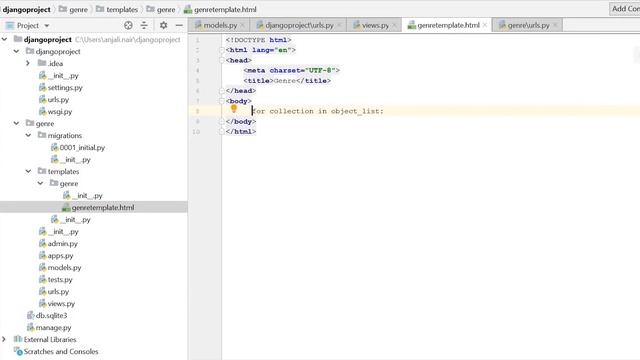Close the genretemplate.html tab
This screenshot has height=360, width=640.
click(485, 25)
